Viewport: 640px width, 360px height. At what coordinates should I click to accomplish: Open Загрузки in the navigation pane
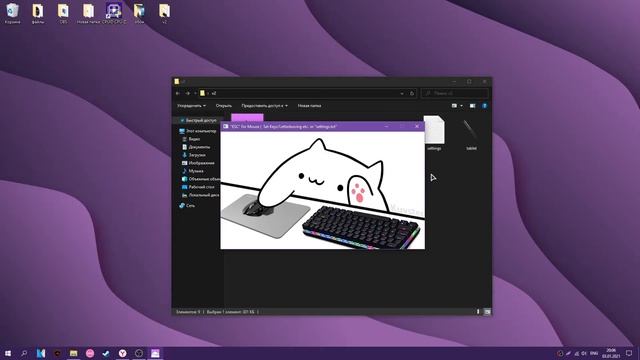tap(193, 155)
